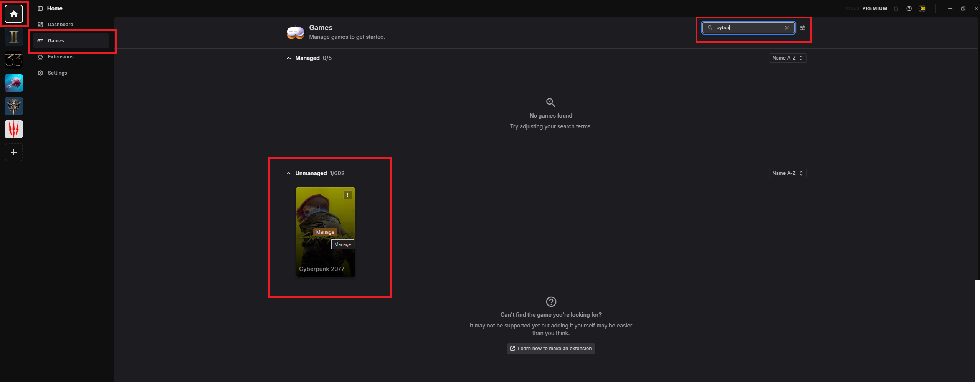Select the Baldur's Gate 3 game icon
980x382 pixels.
tap(14, 106)
